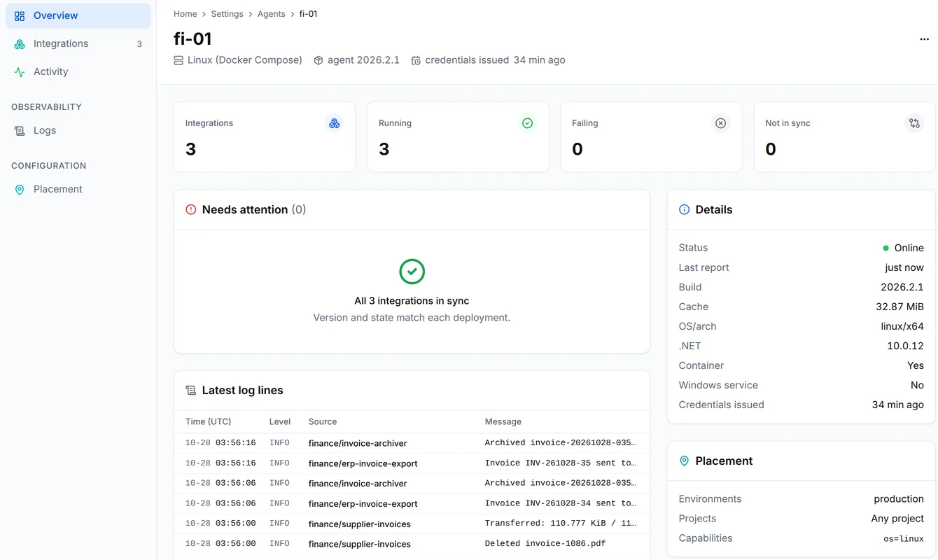Open the Activity section
This screenshot has width=938, height=560.
[x=78, y=71]
